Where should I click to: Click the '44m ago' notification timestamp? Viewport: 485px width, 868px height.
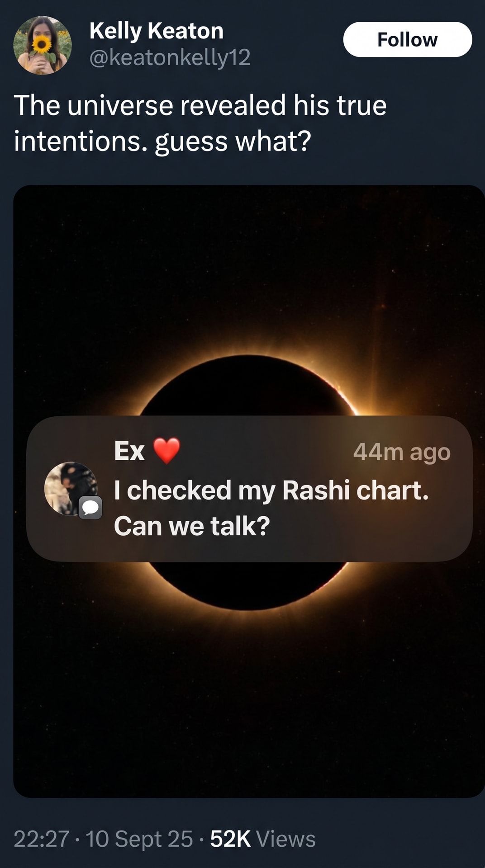click(402, 452)
